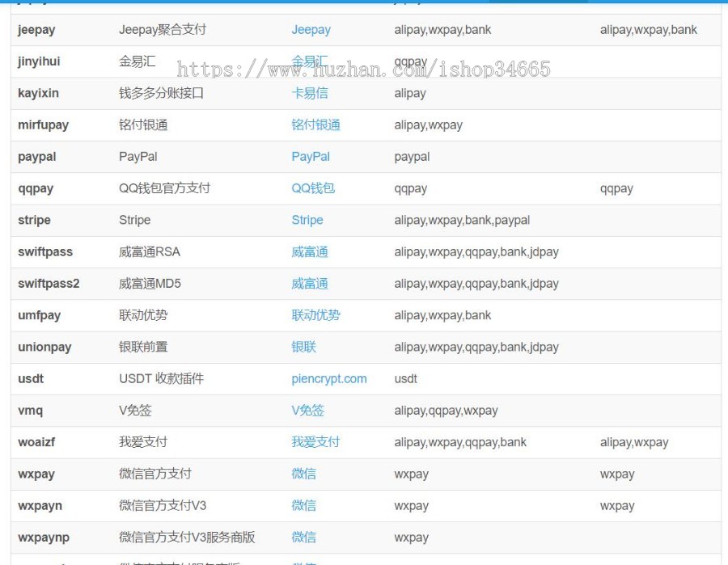The width and height of the screenshot is (728, 565).
Task: Open the 微信 link in wxpaynp row
Action: click(303, 538)
